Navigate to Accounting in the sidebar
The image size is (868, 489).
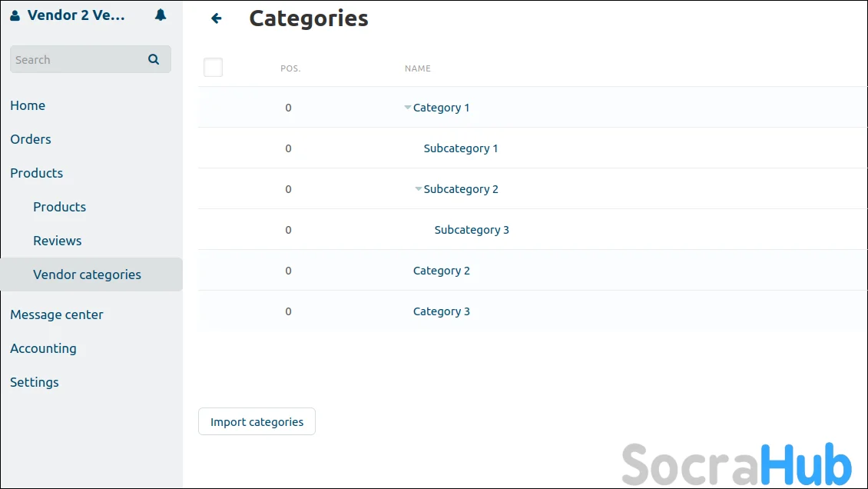coord(43,348)
